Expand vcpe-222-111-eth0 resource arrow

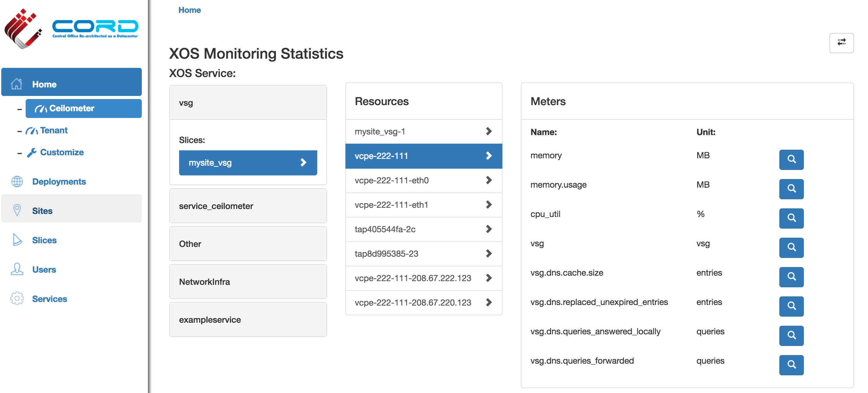pos(489,180)
